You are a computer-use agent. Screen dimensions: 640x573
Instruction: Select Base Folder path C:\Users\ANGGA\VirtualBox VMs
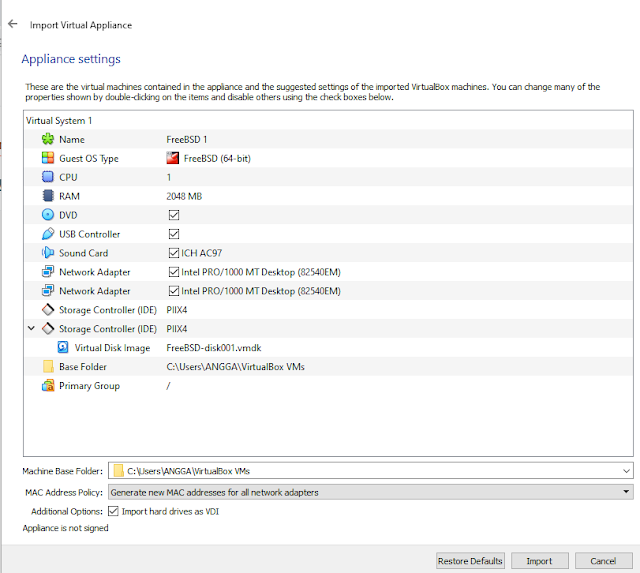(235, 366)
